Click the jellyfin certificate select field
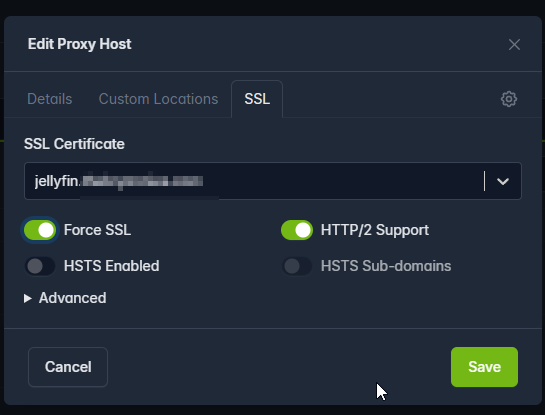This screenshot has height=415, width=545. point(272,181)
